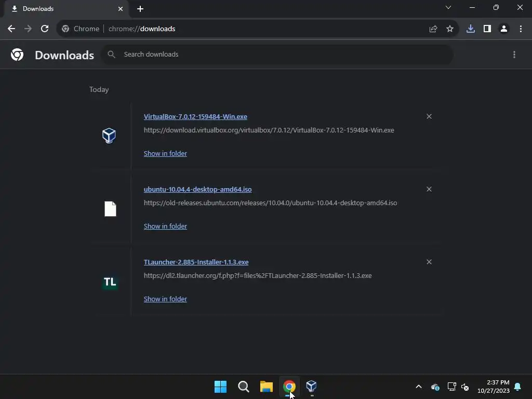
Task: Expand hidden system tray icons chevron
Action: (x=419, y=387)
